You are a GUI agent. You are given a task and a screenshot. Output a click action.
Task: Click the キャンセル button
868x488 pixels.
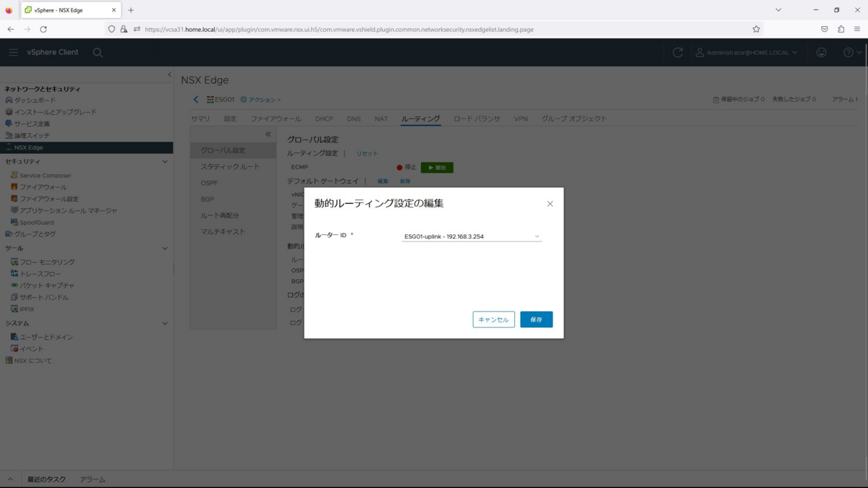pos(494,320)
